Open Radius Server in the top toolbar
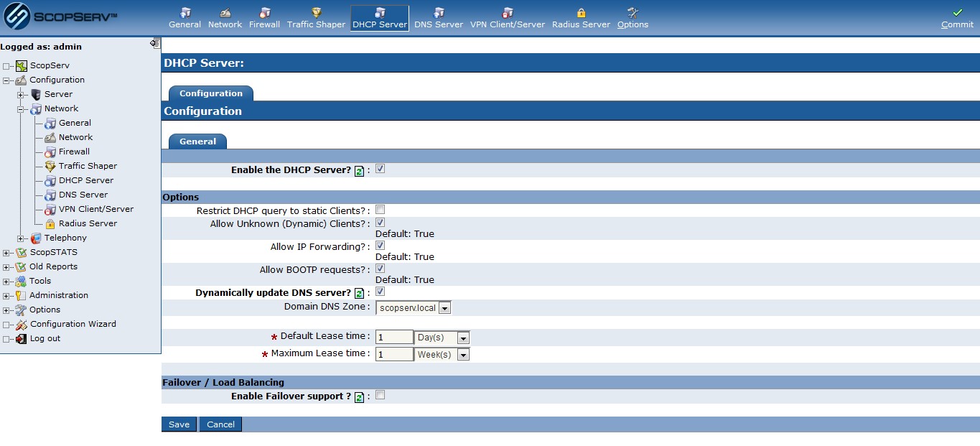Screen dimensions: 980x446 click(581, 19)
